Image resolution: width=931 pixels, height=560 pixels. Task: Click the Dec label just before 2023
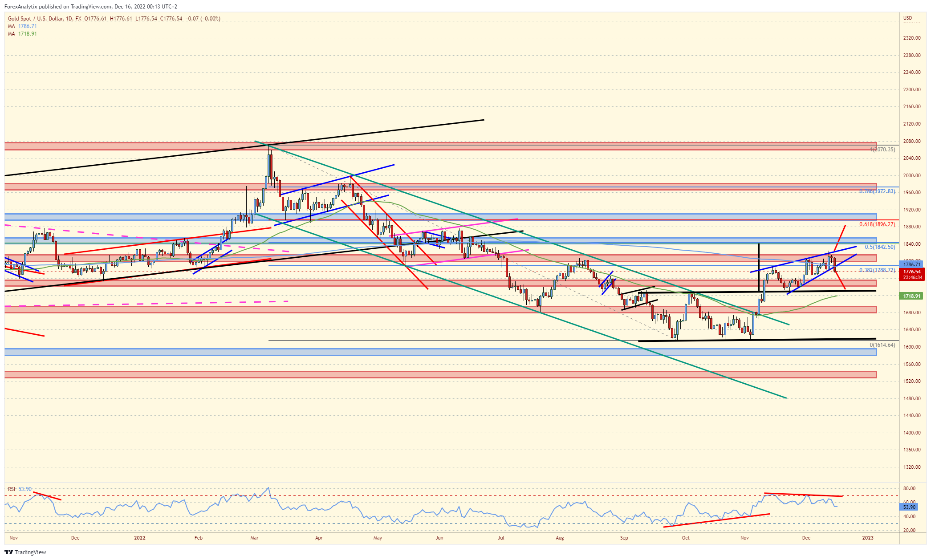806,538
